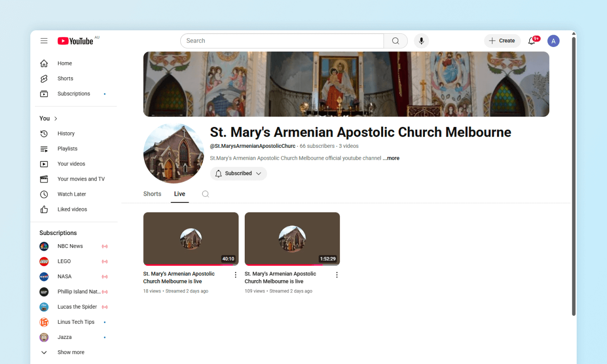Open the hamburger guide menu
607x364 pixels.
44,41
